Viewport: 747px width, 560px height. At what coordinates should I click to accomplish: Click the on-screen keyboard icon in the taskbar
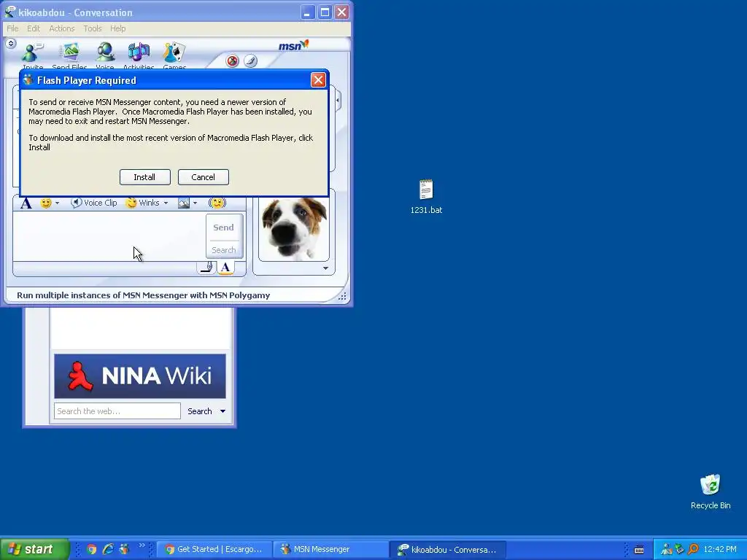point(639,550)
